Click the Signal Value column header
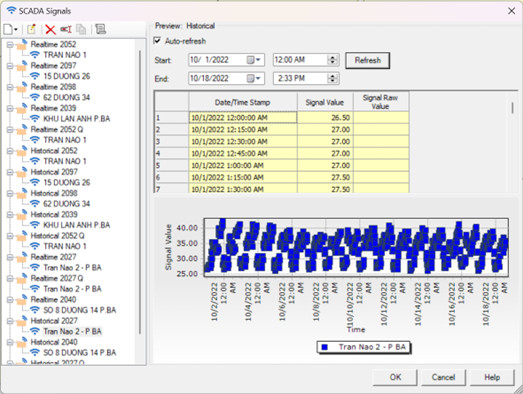Screen dimensions: 523x394 tap(325, 102)
